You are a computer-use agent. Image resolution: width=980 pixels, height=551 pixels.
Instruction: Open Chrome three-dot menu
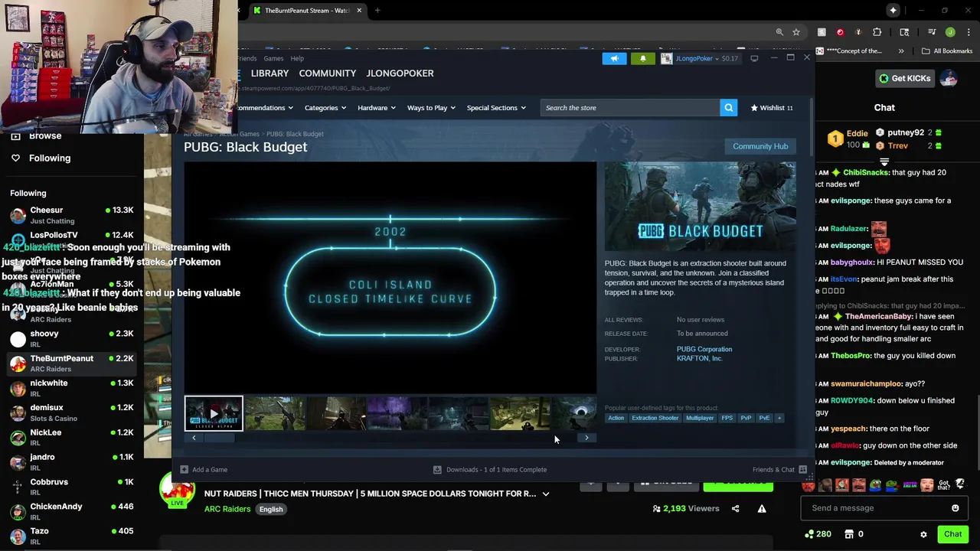(x=969, y=32)
